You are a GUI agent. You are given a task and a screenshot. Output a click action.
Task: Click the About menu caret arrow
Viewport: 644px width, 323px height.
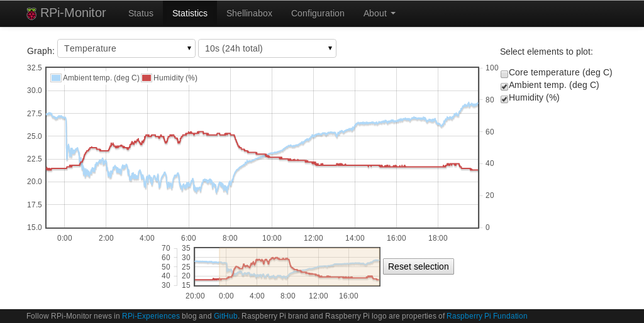click(x=393, y=14)
